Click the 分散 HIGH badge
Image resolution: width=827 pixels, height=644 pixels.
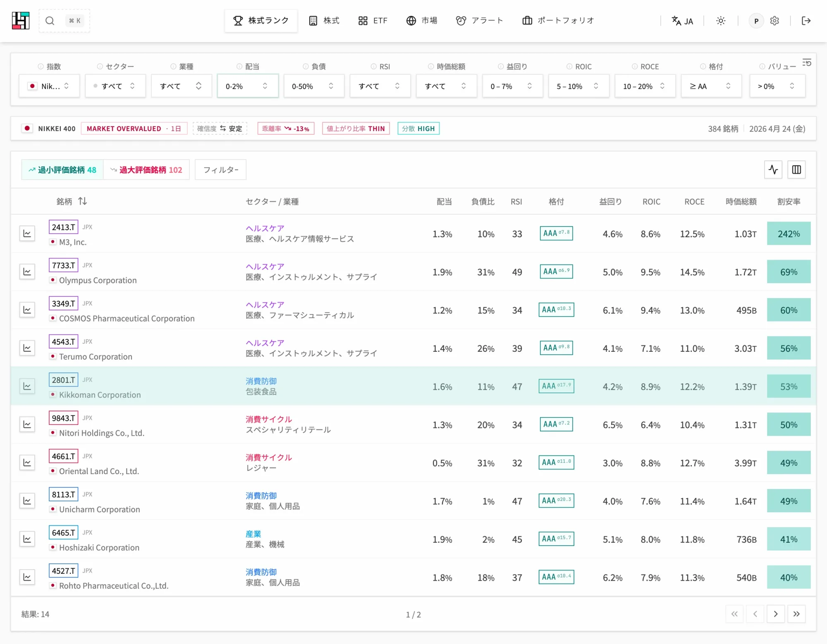pyautogui.click(x=418, y=129)
